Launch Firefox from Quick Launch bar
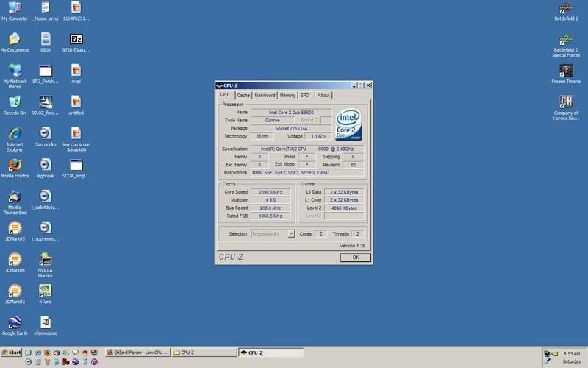 point(47,353)
